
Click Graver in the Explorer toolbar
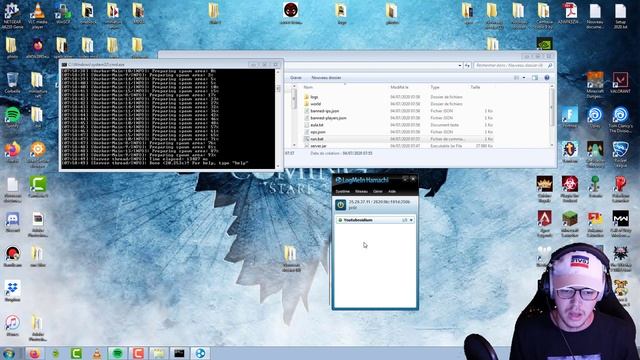coord(296,78)
